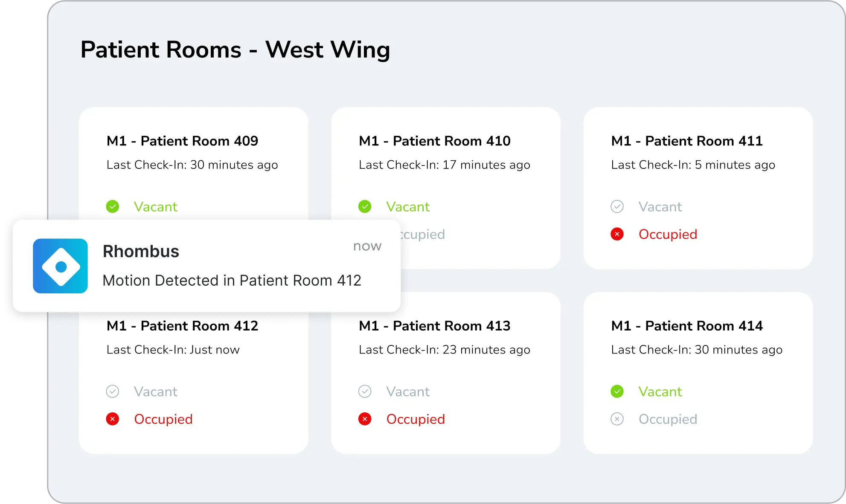
Task: Select the green Vacant check icon for Room 409
Action: pos(113,206)
